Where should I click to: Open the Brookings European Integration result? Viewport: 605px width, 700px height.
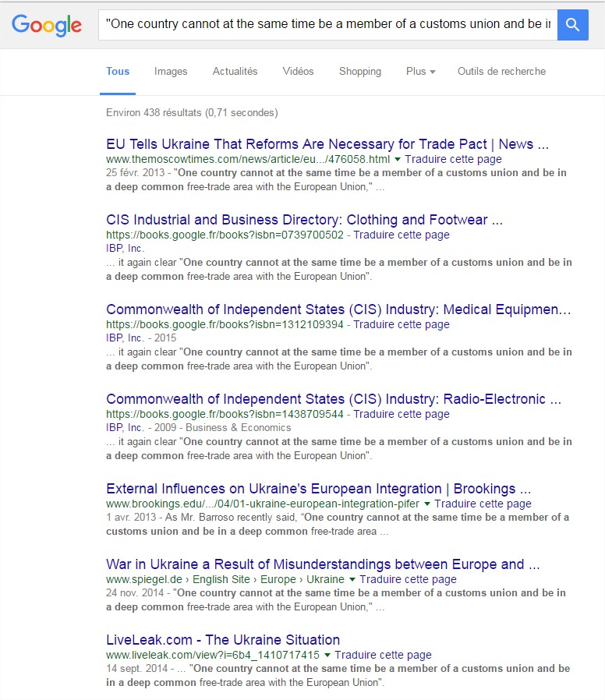[x=318, y=490]
